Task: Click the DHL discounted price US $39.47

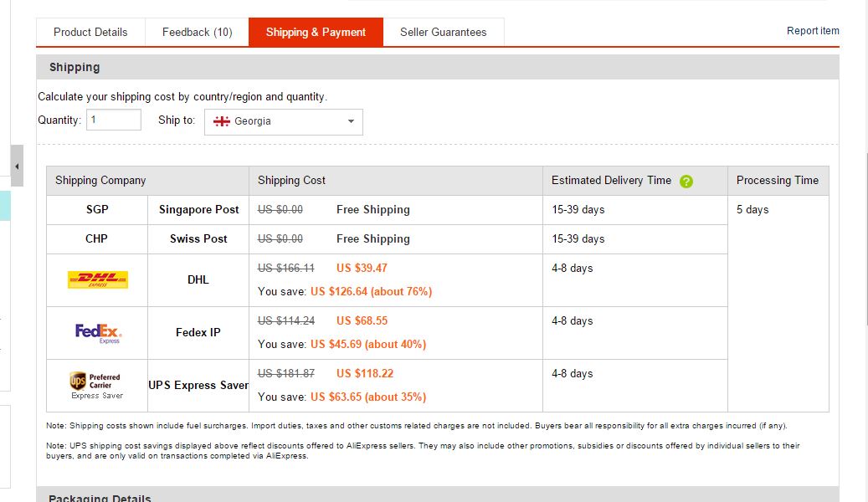Action: click(362, 269)
